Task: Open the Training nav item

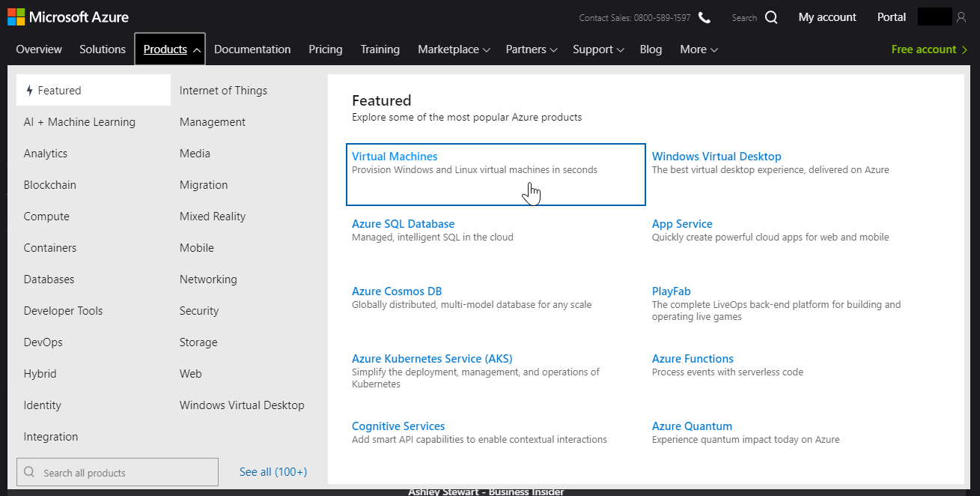Action: pos(380,49)
